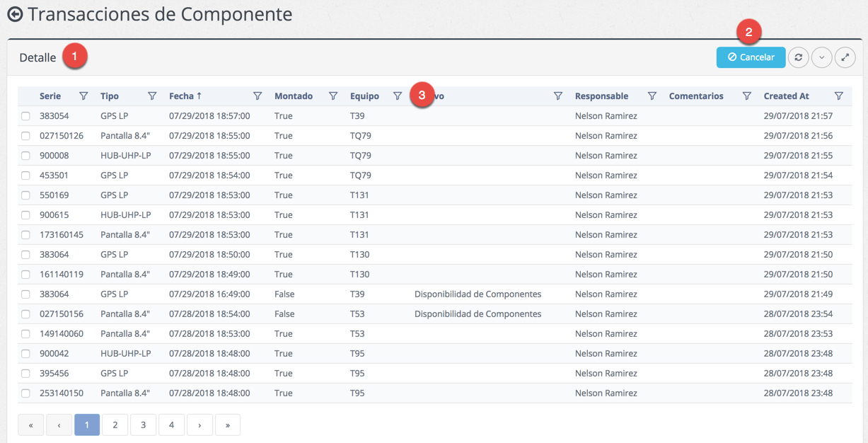
Task: Open the chevron dropdown next to refresh
Action: point(822,57)
